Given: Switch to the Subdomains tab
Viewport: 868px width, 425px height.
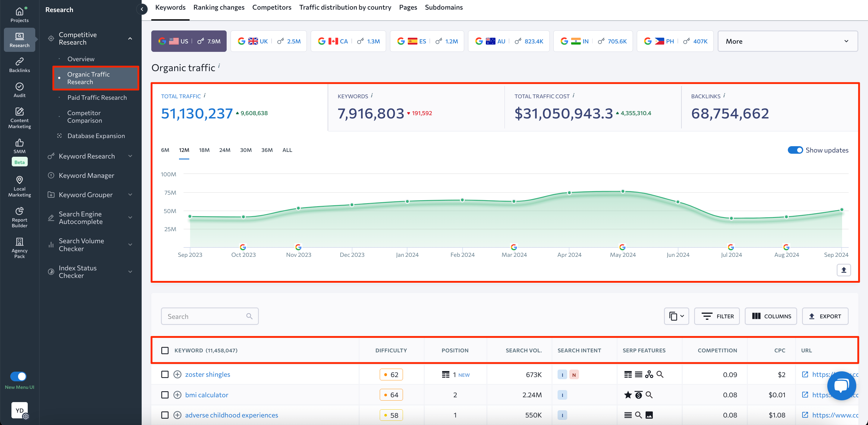Looking at the screenshot, I should click(443, 8).
